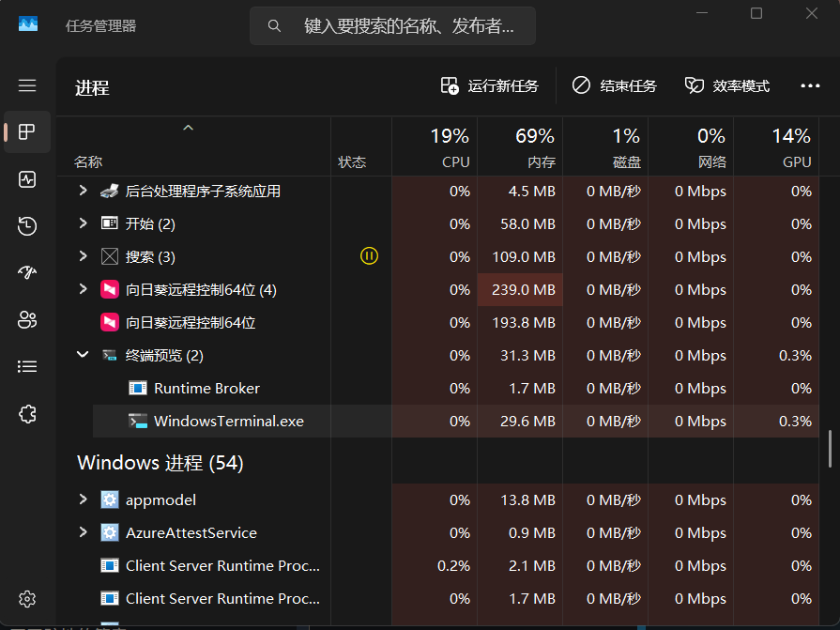Click the 搜索 (3) process icon
840x630 pixels.
(109, 256)
